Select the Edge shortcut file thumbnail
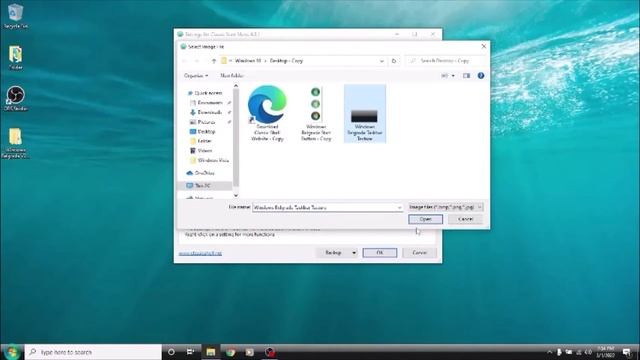The width and height of the screenshot is (640, 360). 267,113
